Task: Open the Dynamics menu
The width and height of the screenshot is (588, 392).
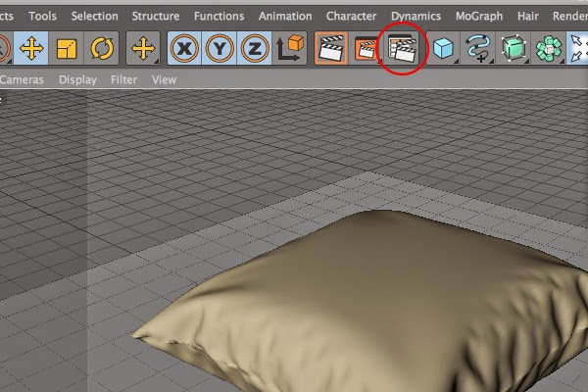Action: pyautogui.click(x=416, y=16)
